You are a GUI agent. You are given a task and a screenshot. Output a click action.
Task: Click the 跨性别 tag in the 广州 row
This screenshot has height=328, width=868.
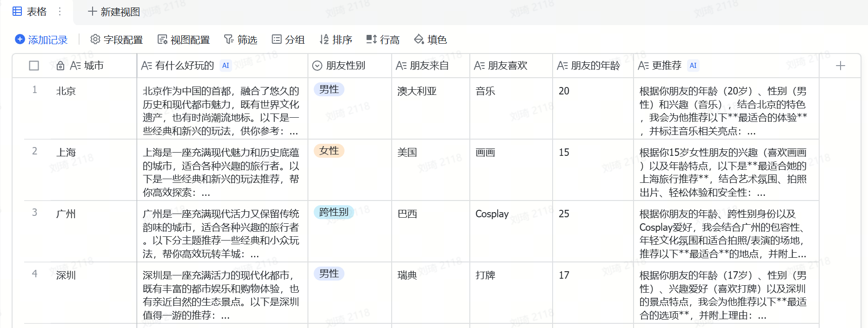pyautogui.click(x=334, y=212)
